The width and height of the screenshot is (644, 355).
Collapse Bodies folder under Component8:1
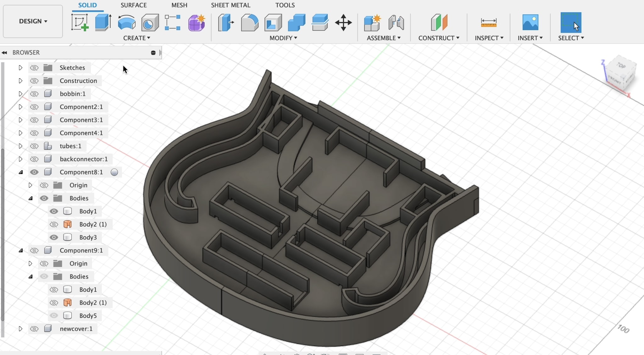coord(31,198)
